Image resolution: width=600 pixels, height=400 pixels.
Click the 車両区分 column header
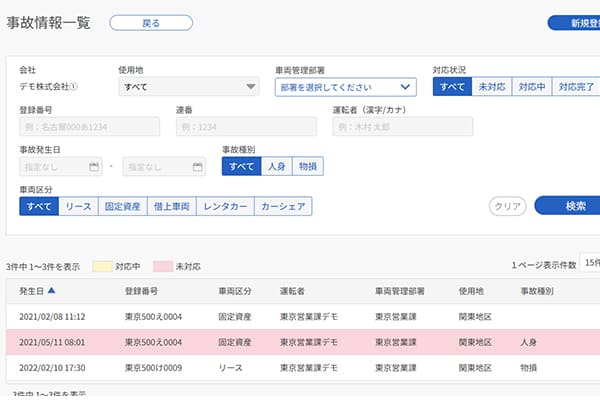click(235, 291)
